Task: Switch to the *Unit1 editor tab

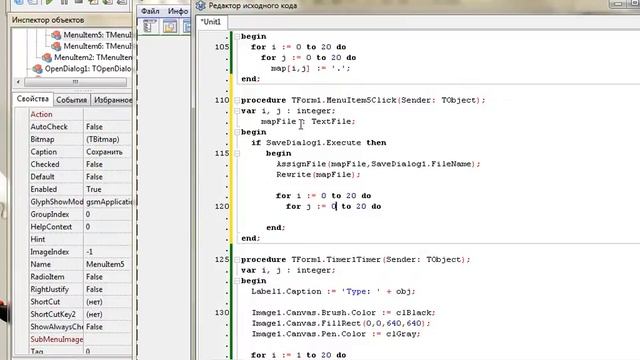Action: [x=211, y=22]
